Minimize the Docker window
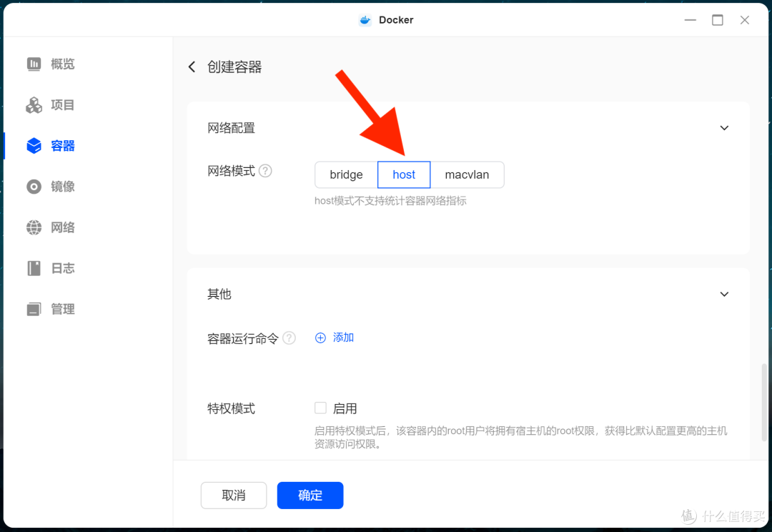This screenshot has width=772, height=532. coord(691,20)
